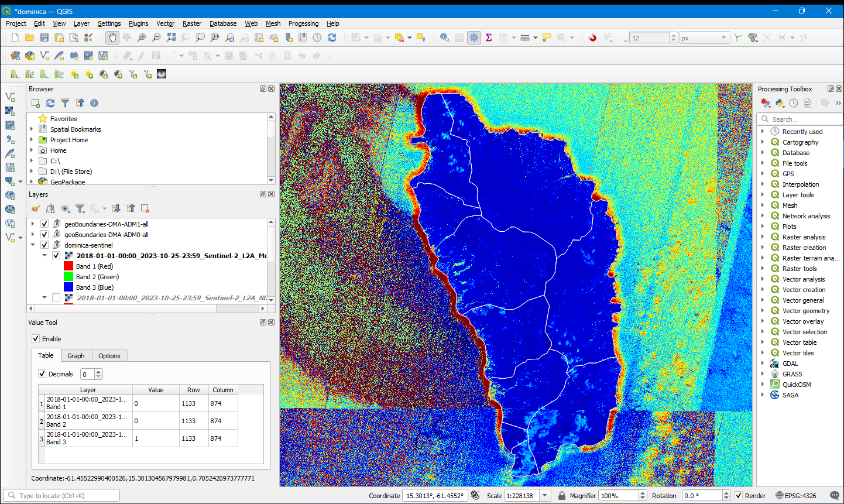Image resolution: width=844 pixels, height=504 pixels.
Task: Open the Identify Features tool
Action: 444,37
